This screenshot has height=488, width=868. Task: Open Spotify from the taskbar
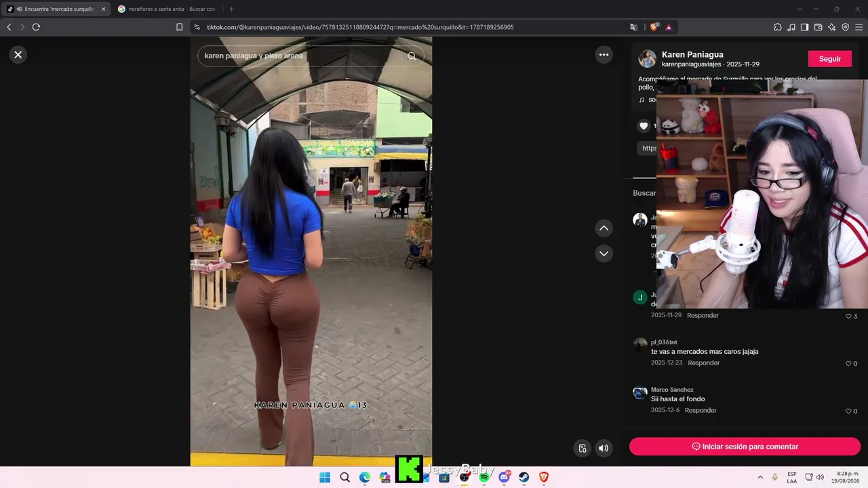pyautogui.click(x=484, y=477)
